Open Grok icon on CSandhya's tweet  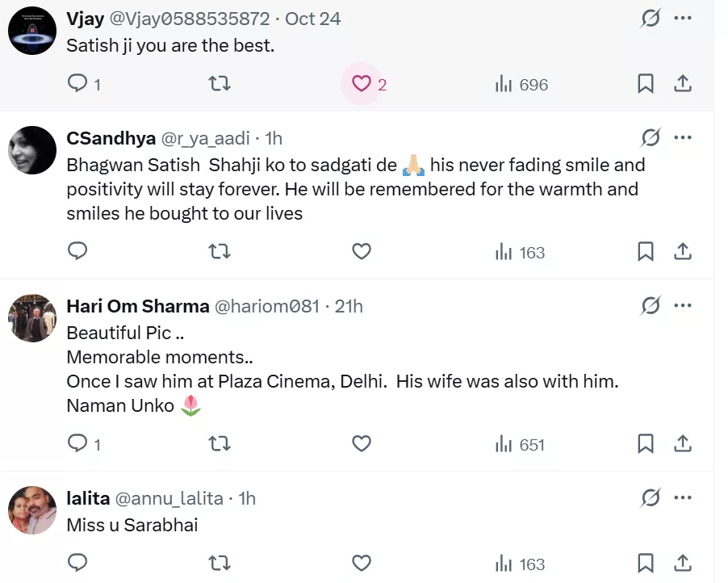tap(651, 138)
